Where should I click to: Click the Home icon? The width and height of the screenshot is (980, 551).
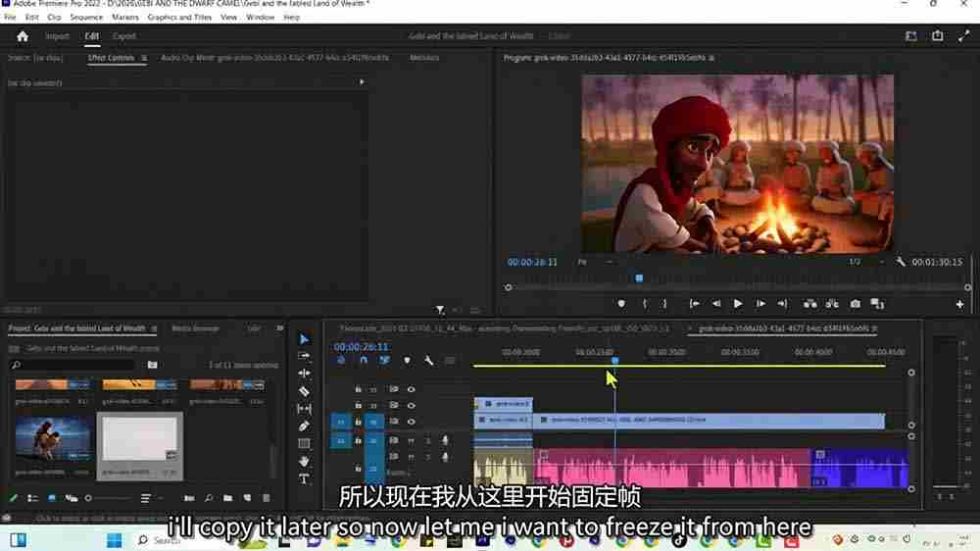click(x=23, y=36)
